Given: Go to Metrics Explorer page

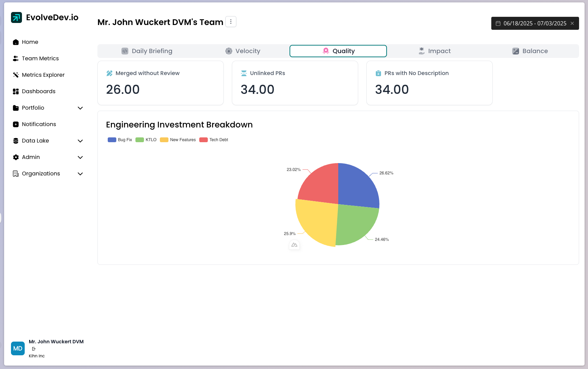Looking at the screenshot, I should click(x=43, y=75).
